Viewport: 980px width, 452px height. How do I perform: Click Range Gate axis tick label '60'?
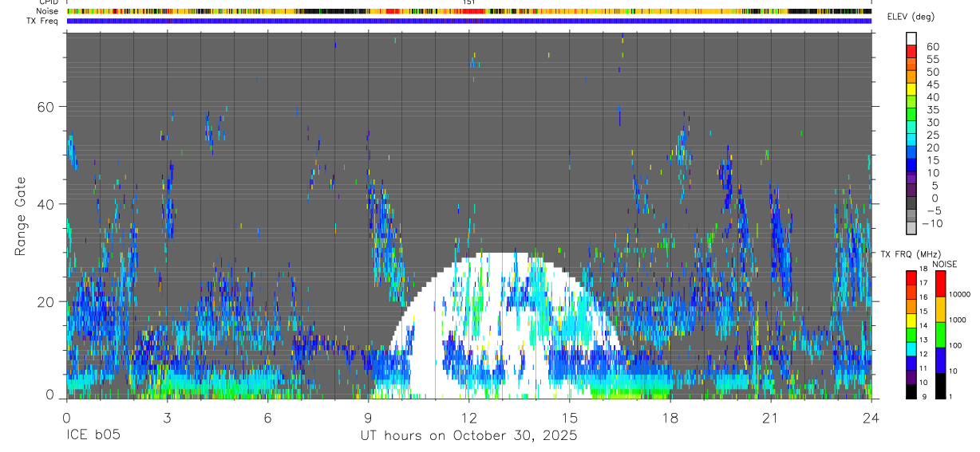(x=47, y=107)
